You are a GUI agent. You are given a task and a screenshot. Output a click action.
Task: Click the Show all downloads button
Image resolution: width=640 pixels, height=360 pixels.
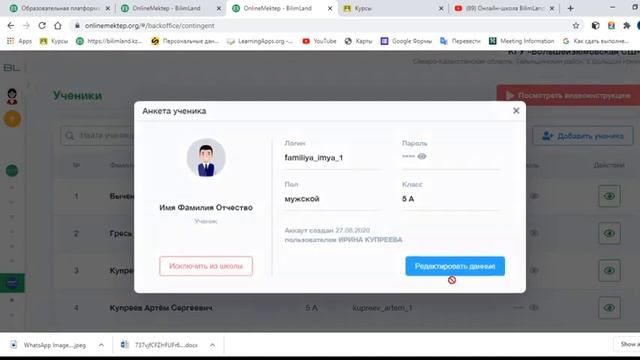pos(627,344)
